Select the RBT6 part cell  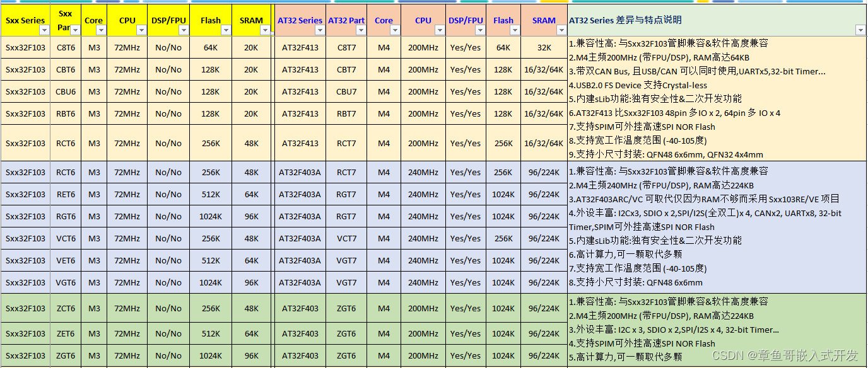coord(66,113)
